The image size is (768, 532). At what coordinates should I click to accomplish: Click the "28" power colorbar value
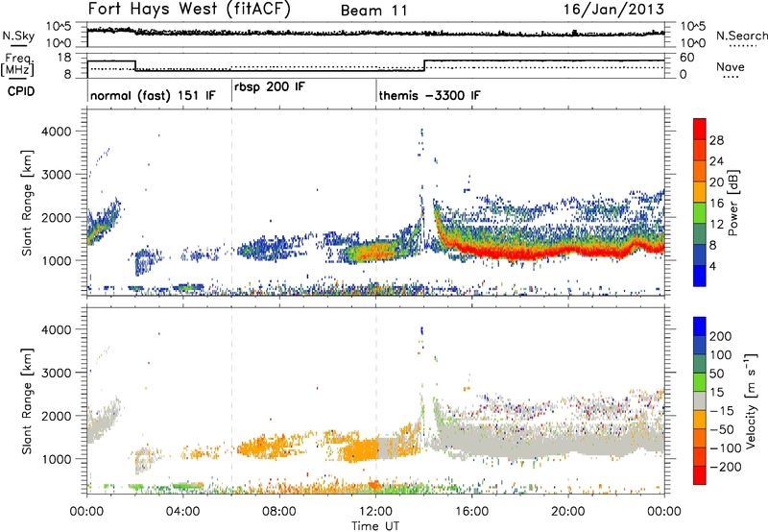coord(716,140)
